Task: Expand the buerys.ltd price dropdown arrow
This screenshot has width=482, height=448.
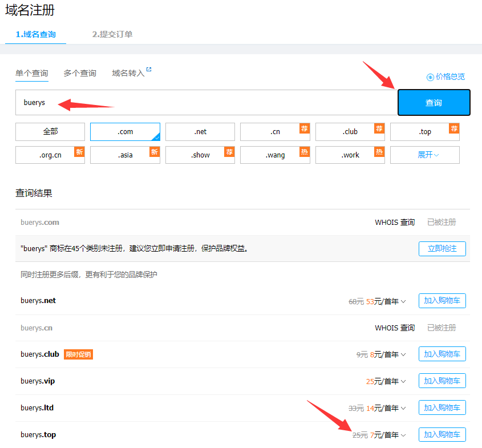Action: (403, 408)
